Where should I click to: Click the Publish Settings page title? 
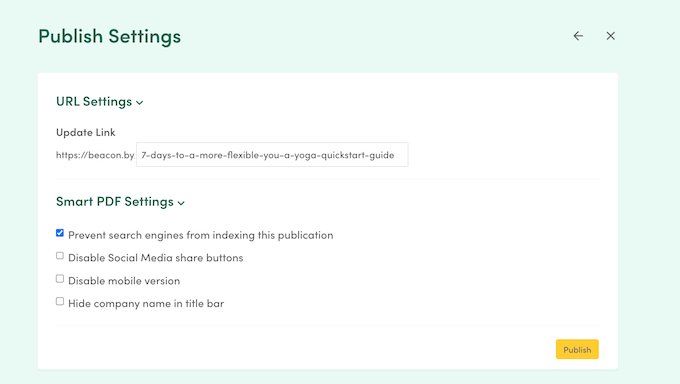pos(110,36)
